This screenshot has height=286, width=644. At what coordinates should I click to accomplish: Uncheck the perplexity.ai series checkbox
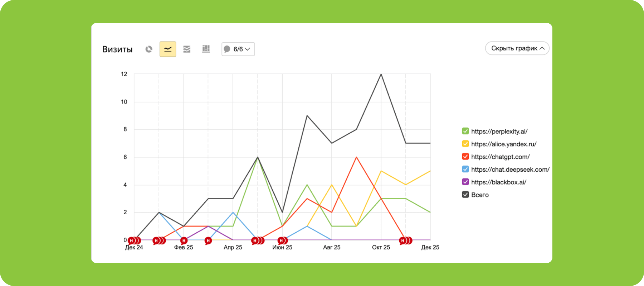click(x=465, y=131)
